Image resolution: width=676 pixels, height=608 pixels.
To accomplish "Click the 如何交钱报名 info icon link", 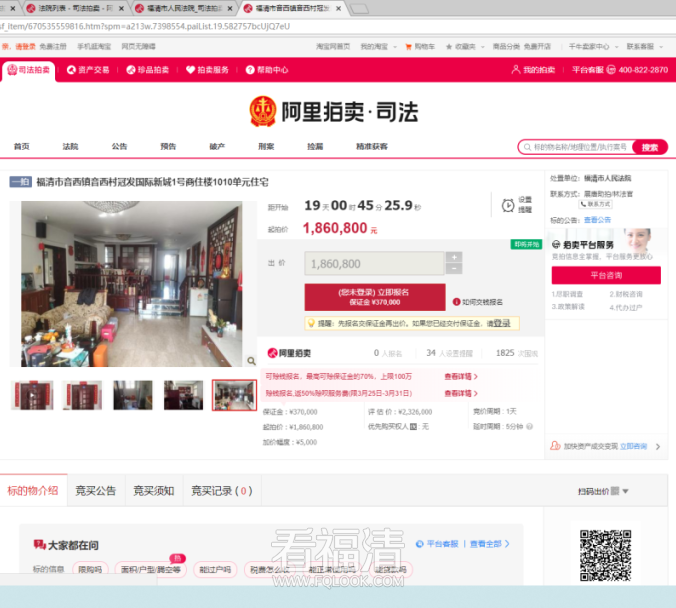I will pyautogui.click(x=478, y=302).
